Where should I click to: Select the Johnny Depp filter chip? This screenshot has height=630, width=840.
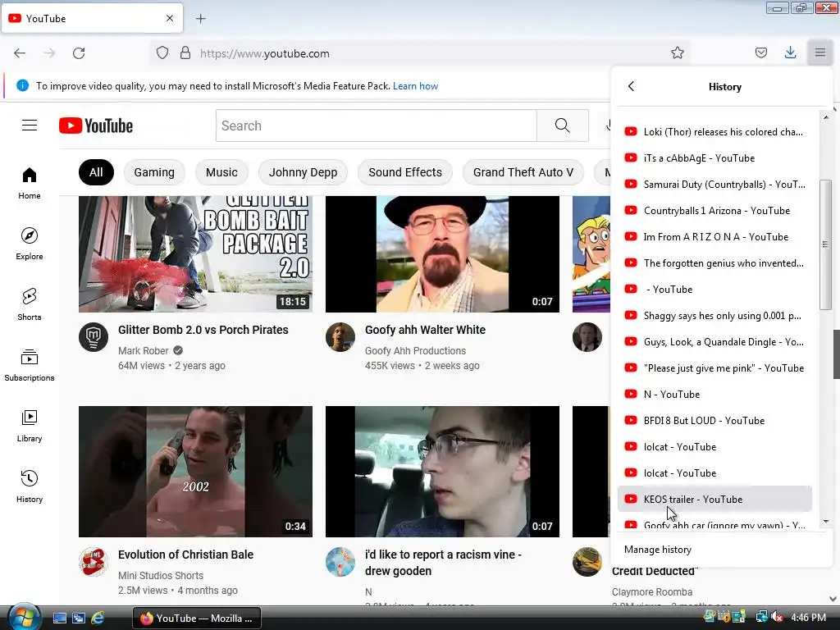(303, 172)
